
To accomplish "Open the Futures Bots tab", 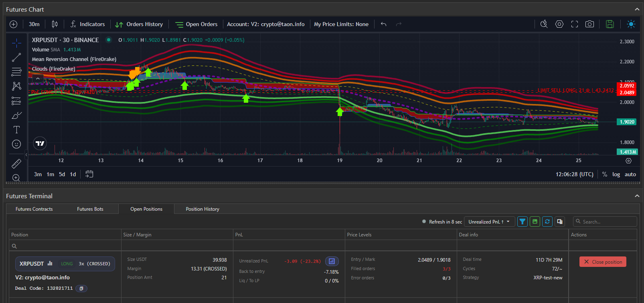I will point(90,209).
